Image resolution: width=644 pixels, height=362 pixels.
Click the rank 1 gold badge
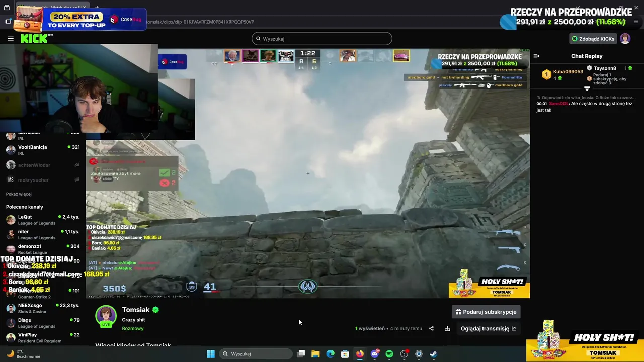(x=546, y=75)
